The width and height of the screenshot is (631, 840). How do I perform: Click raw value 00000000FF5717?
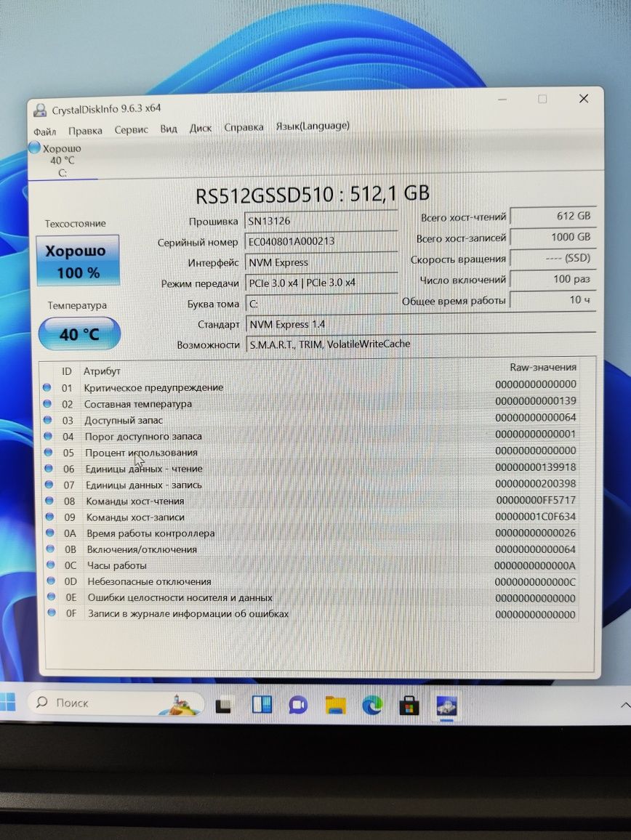click(x=536, y=500)
